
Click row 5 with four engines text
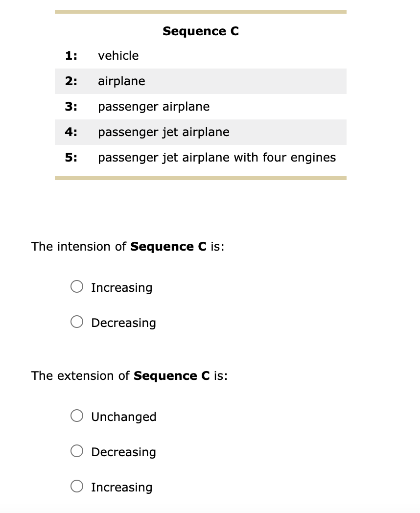(x=217, y=158)
